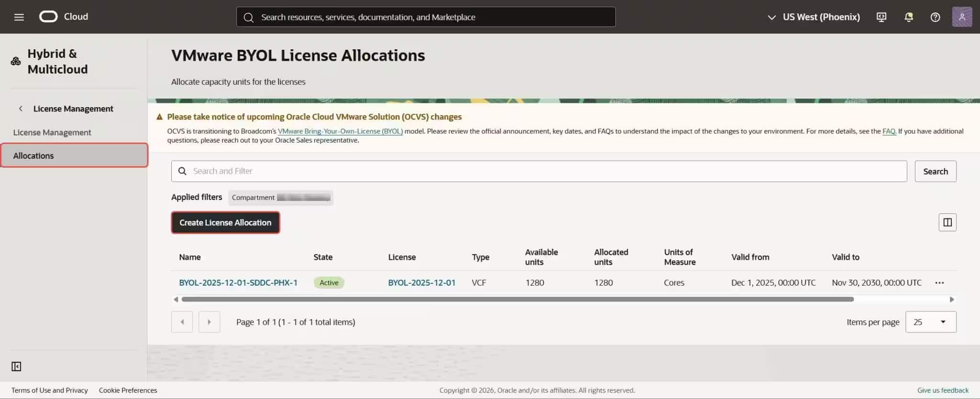Open row actions menu for BYOL-2025-12-01-SDDC-PHX-1
This screenshot has width=980, height=399.
pos(939,283)
